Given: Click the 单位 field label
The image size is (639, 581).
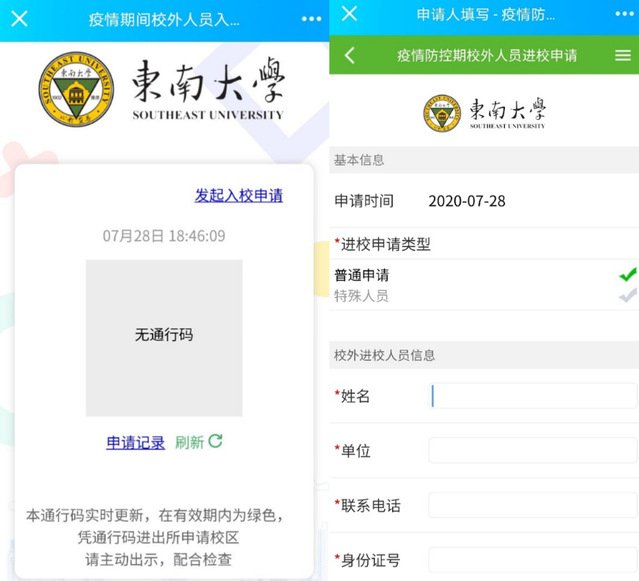Looking at the screenshot, I should [355, 451].
